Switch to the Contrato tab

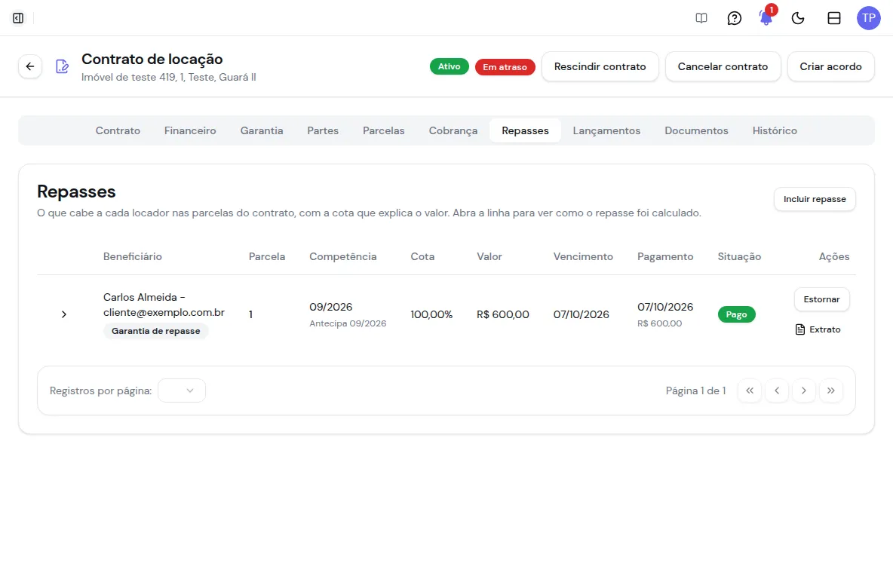coord(118,130)
